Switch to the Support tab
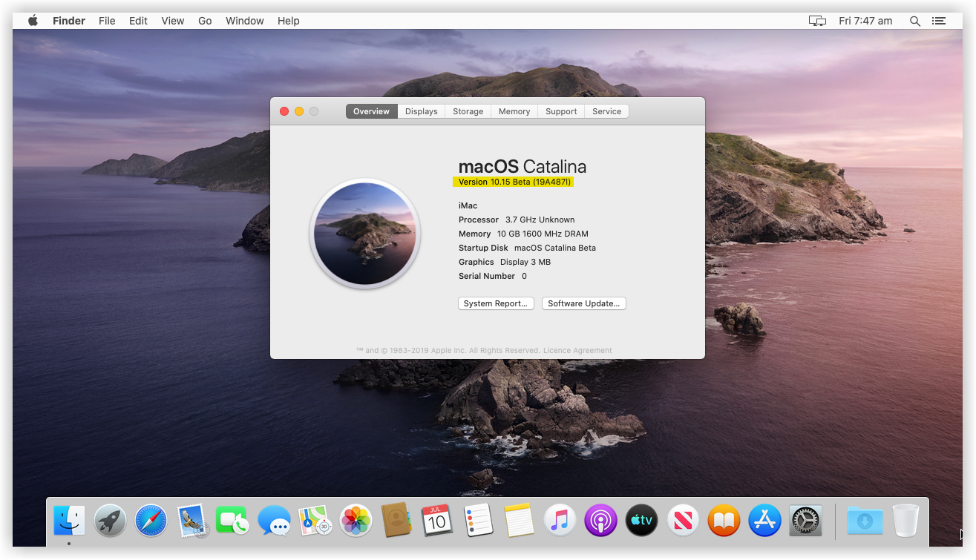This screenshot has width=976, height=560. pyautogui.click(x=561, y=111)
